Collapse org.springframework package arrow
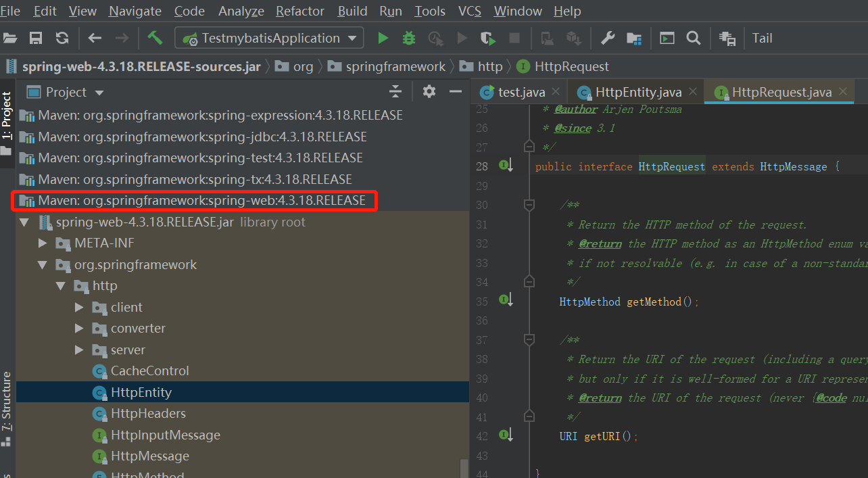Viewport: 868px width, 478px height. pyautogui.click(x=43, y=264)
